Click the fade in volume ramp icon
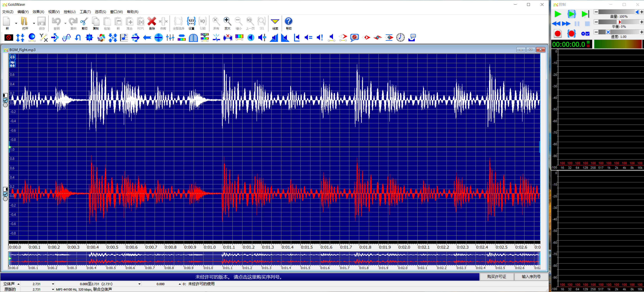 (x=274, y=38)
